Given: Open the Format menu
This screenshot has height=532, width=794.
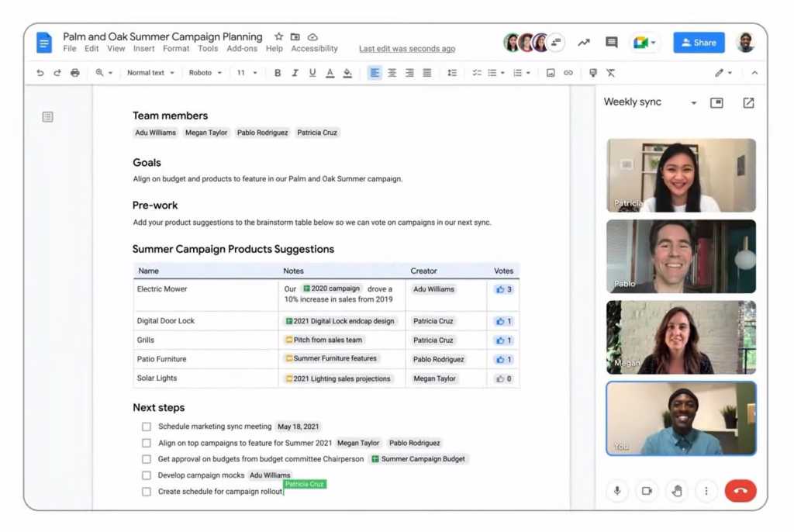Looking at the screenshot, I should [176, 49].
